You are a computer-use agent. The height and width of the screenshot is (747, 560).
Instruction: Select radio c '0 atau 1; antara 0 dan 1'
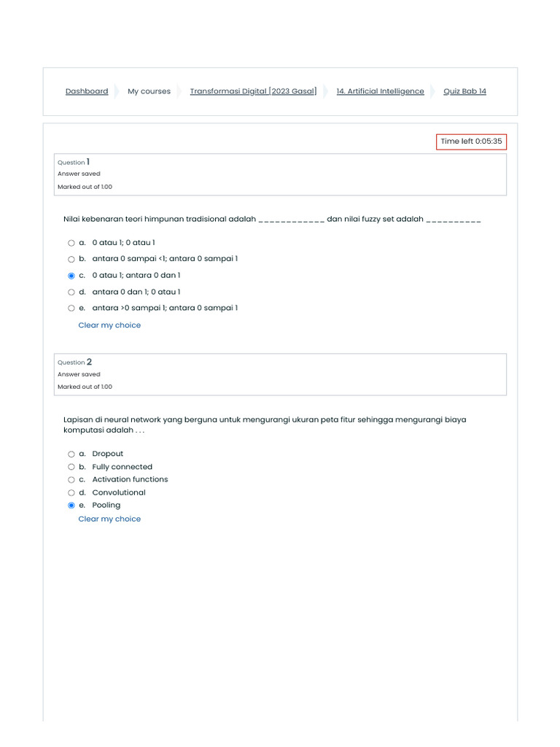(71, 276)
